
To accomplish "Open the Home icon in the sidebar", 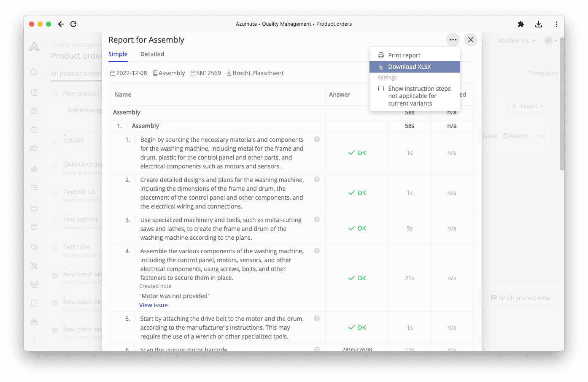I will coord(34,72).
